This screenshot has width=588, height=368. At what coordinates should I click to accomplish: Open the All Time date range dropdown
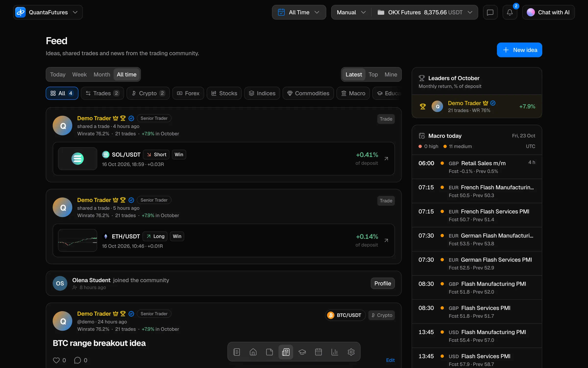click(x=299, y=12)
